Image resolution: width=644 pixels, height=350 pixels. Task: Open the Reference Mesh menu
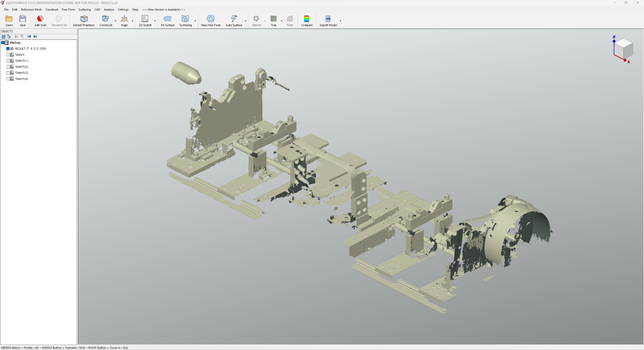click(x=31, y=9)
